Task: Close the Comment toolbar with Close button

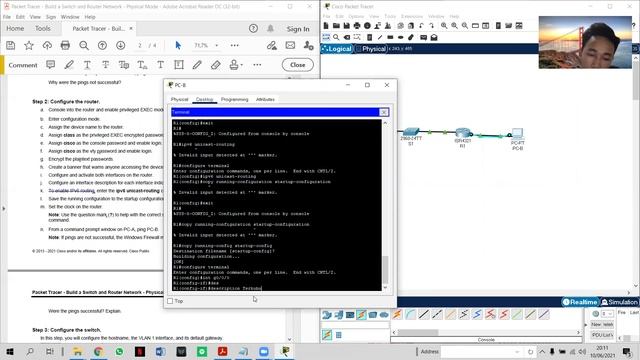Action: tap(298, 65)
